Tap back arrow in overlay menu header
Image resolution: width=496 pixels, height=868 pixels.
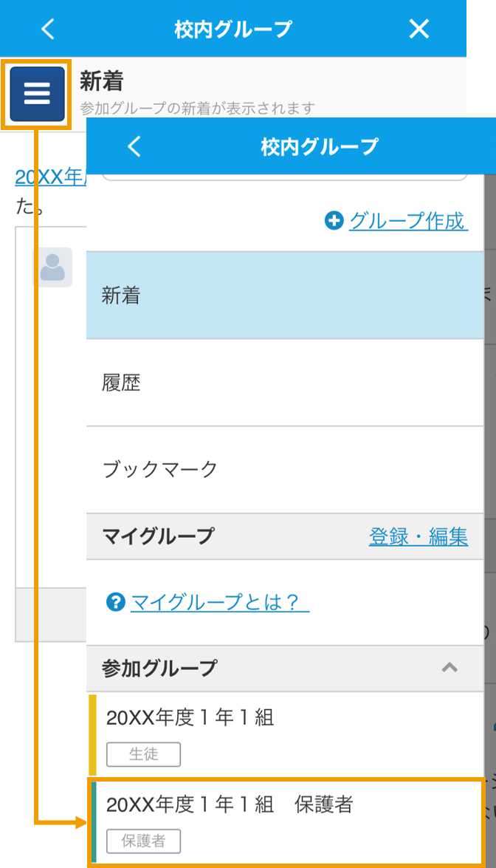point(134,146)
